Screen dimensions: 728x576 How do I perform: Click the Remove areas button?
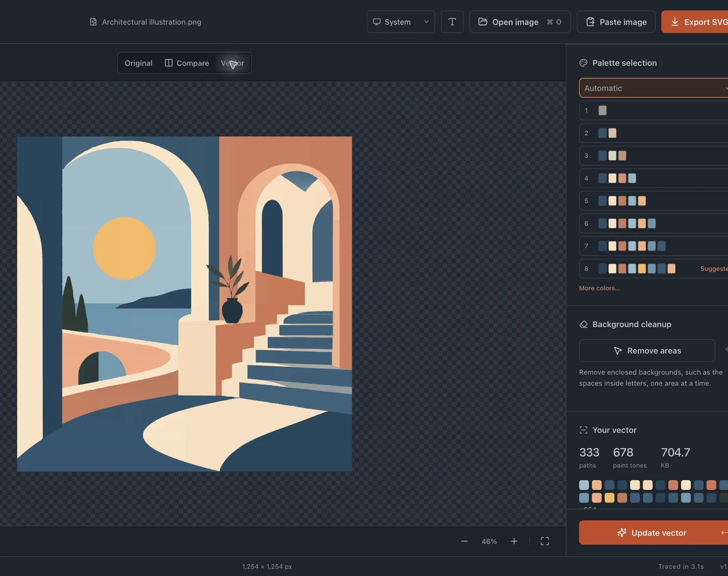[647, 351]
